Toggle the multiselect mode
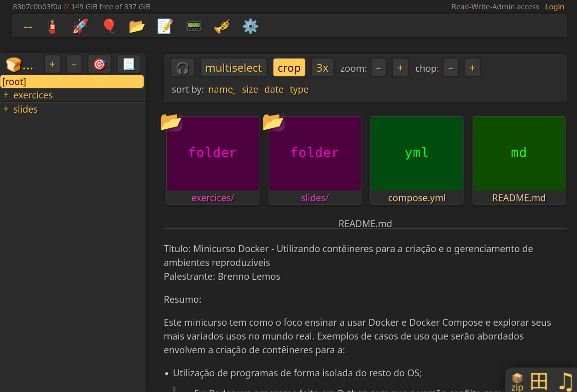Image resolution: width=577 pixels, height=392 pixels. (x=233, y=68)
